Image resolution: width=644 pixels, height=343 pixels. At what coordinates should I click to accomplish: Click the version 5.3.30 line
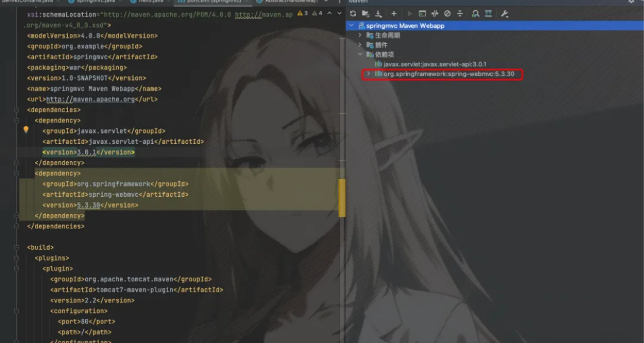[90, 205]
